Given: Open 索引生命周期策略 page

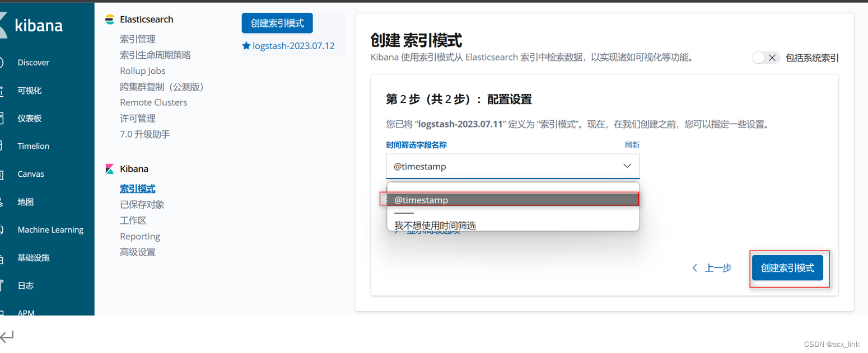Looking at the screenshot, I should (x=155, y=55).
